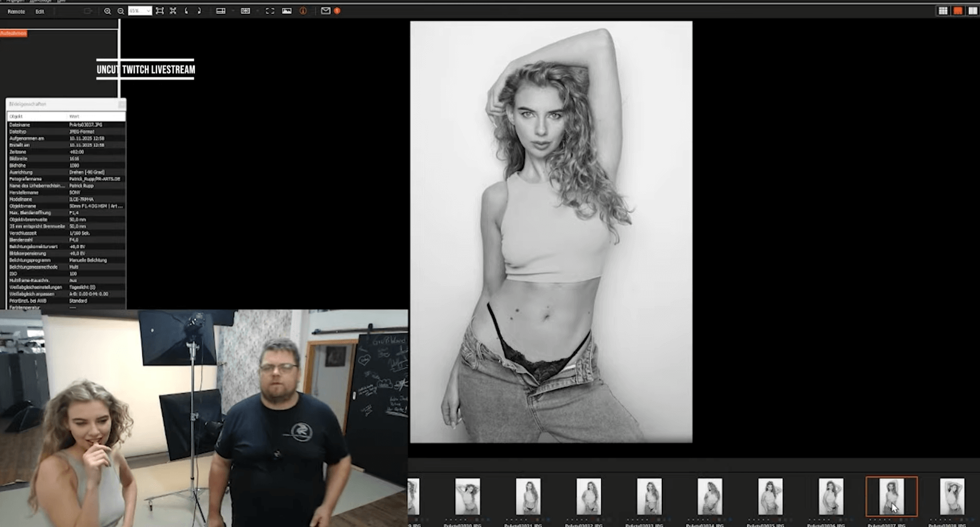Click the envelope mail icon
Image resolution: width=980 pixels, height=527 pixels.
tap(326, 11)
